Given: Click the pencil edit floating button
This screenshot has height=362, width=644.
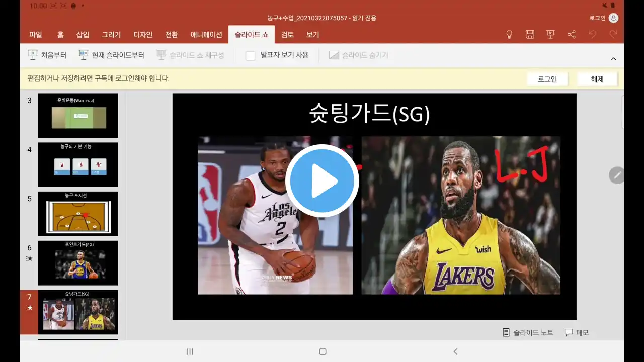Looking at the screenshot, I should (617, 175).
